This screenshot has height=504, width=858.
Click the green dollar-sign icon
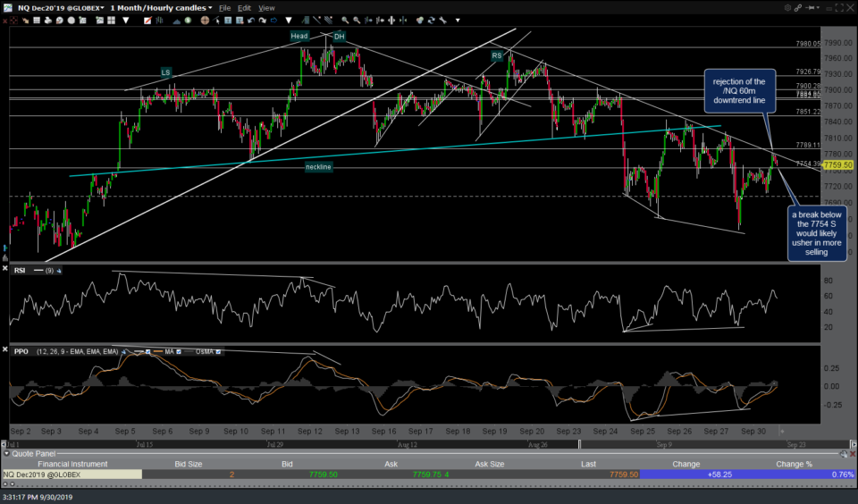coord(188,21)
